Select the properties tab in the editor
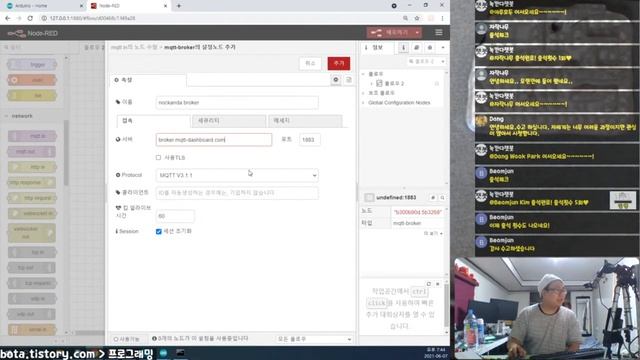640x360 pixels. pyautogui.click(x=148, y=80)
